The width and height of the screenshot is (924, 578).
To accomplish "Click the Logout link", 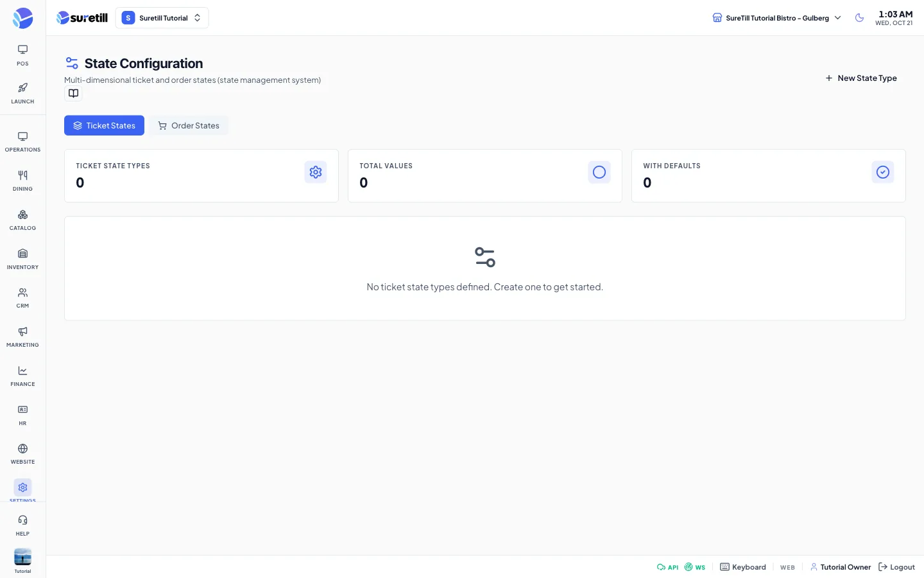I will coord(896,567).
